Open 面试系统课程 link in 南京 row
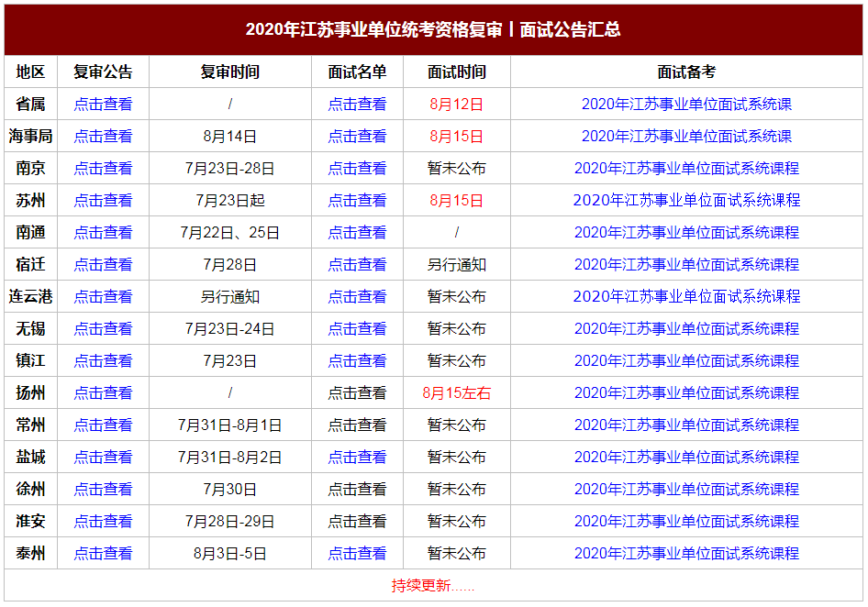The width and height of the screenshot is (868, 607). [686, 168]
